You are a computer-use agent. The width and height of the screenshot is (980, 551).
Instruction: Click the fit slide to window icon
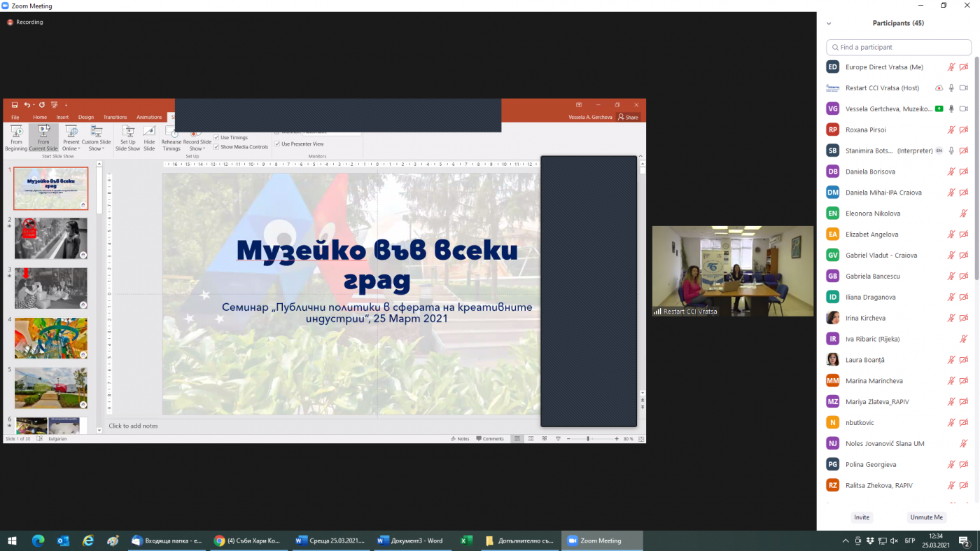coord(641,439)
